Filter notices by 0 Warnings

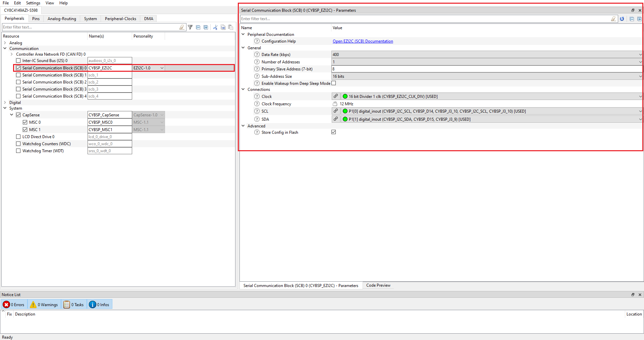click(x=44, y=304)
